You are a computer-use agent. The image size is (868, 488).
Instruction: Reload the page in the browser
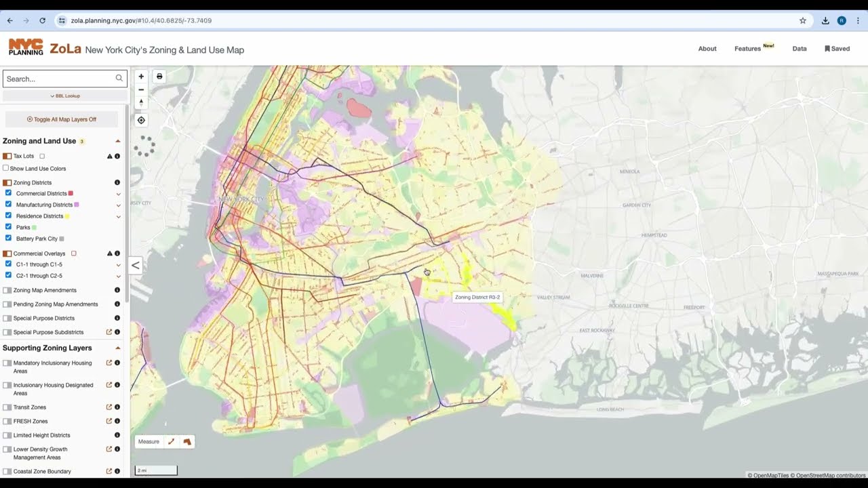(42, 20)
